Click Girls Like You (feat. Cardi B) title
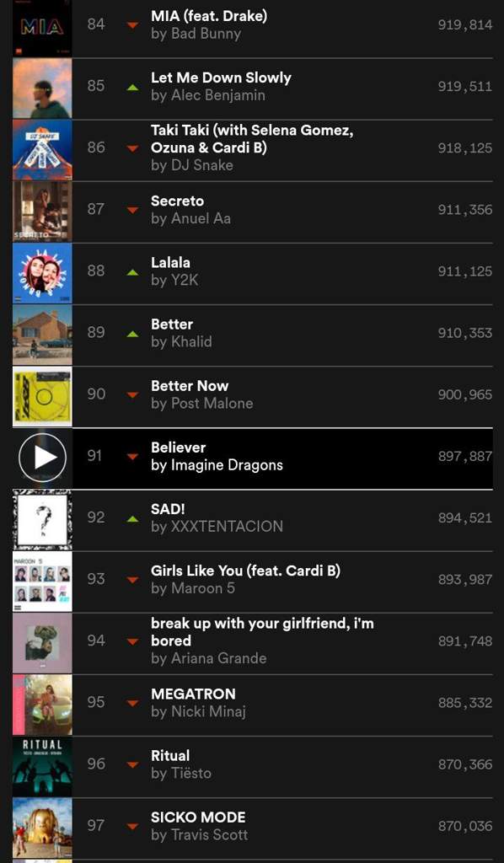 245,571
